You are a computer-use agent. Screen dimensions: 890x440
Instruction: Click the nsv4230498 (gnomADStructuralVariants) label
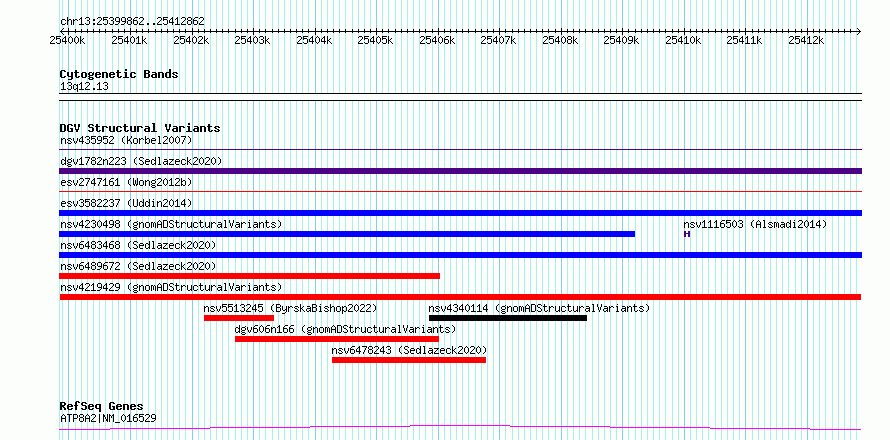click(x=171, y=224)
